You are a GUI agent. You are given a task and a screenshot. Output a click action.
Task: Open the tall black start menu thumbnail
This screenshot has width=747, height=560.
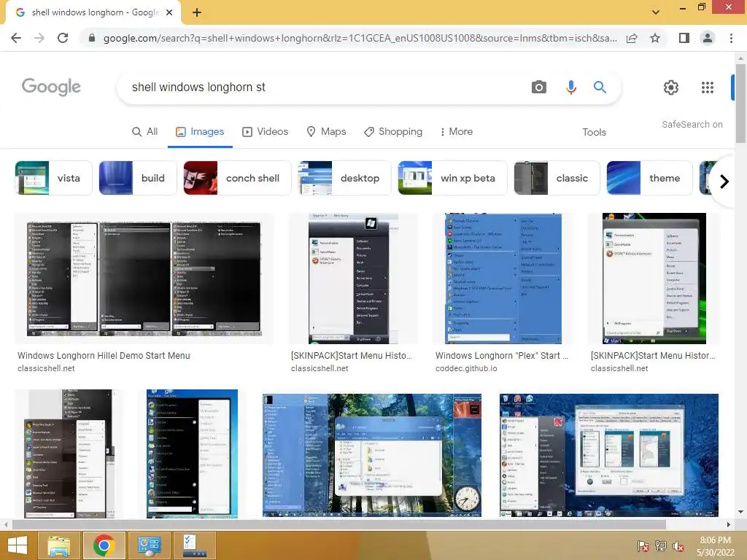point(192,454)
